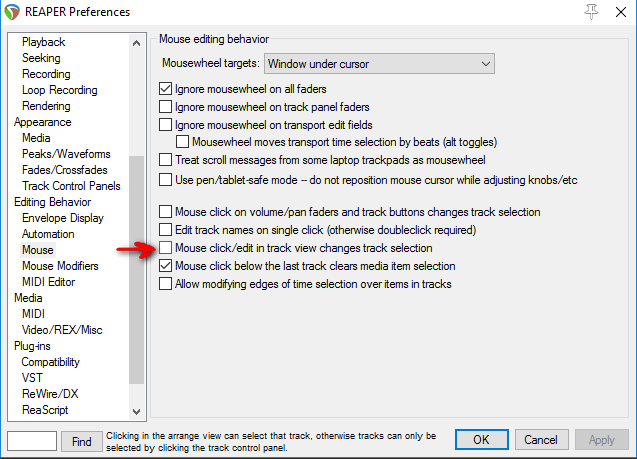
Task: Turn on Use pen/tablet-safe mode option
Action: click(165, 180)
